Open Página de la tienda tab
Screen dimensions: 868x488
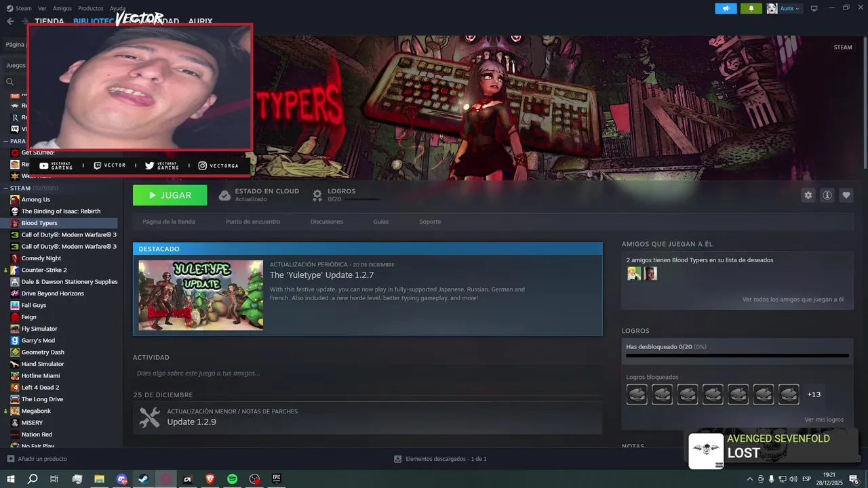click(x=169, y=222)
